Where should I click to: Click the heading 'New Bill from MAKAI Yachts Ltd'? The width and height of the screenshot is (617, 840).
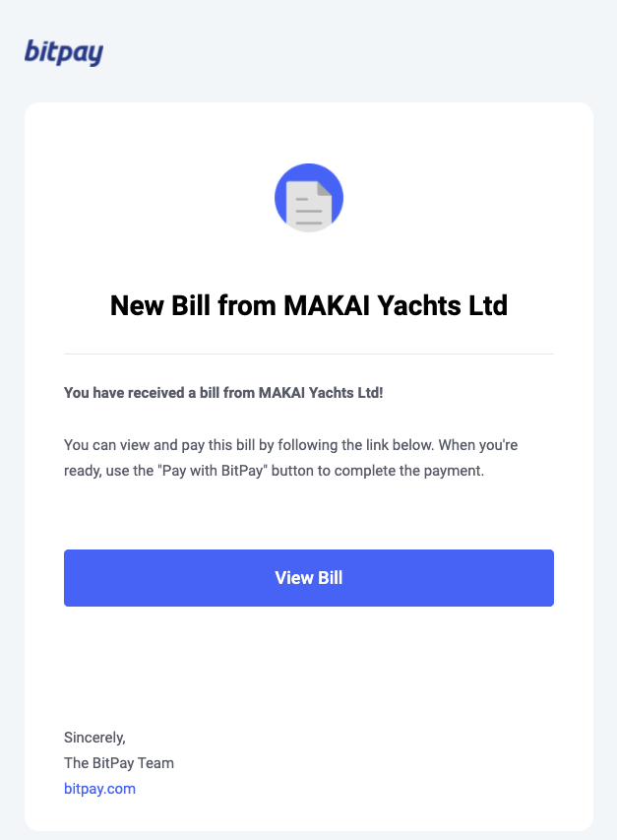click(x=309, y=305)
